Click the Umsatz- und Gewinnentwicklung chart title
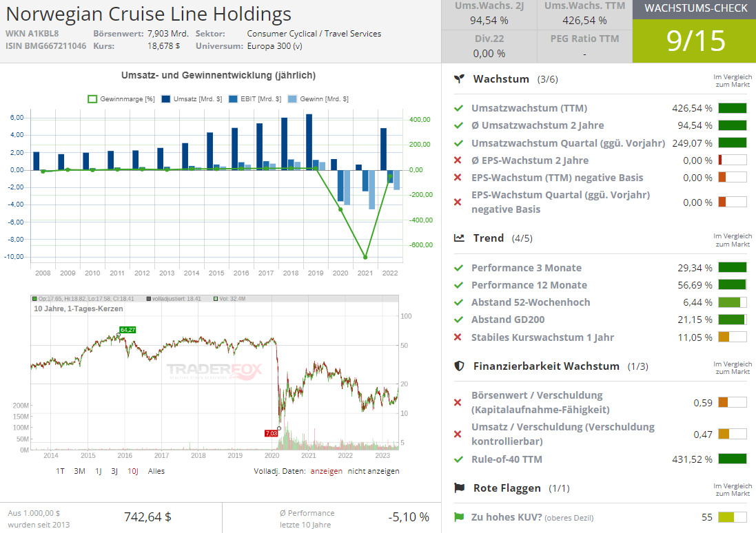This screenshot has width=756, height=533. point(218,76)
